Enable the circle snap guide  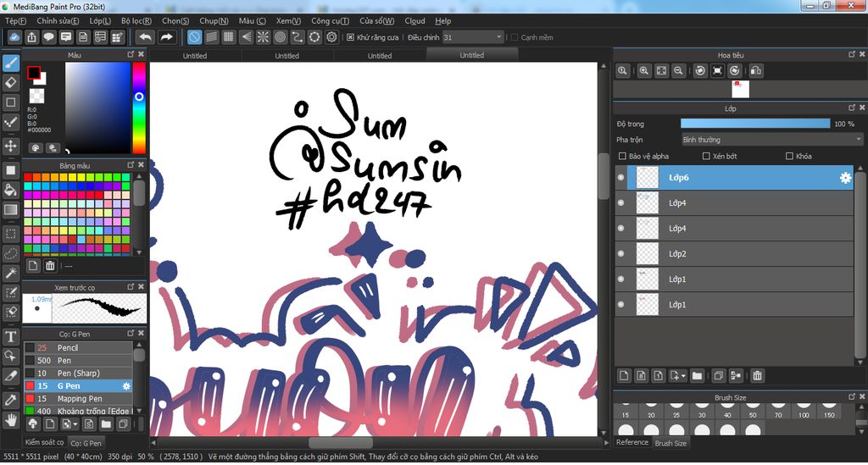[280, 37]
